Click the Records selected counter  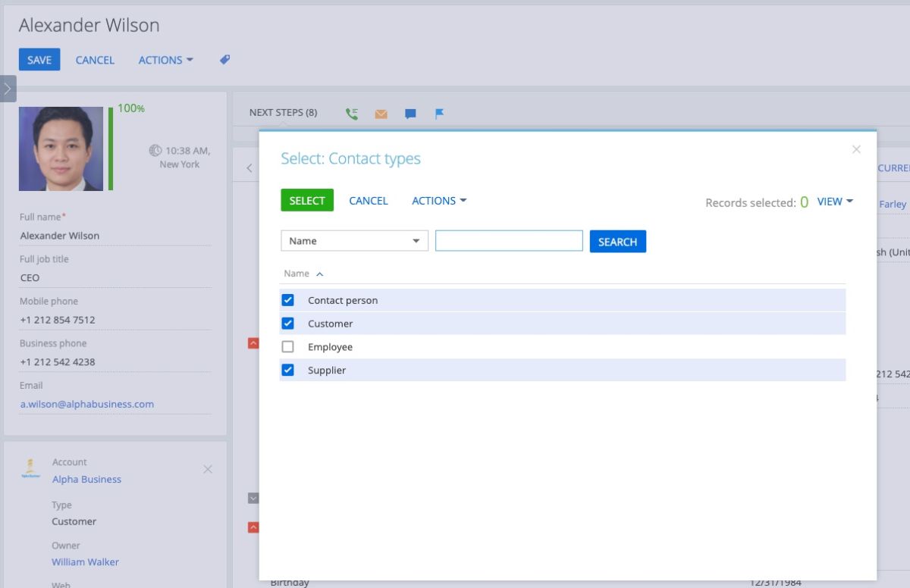pos(757,202)
